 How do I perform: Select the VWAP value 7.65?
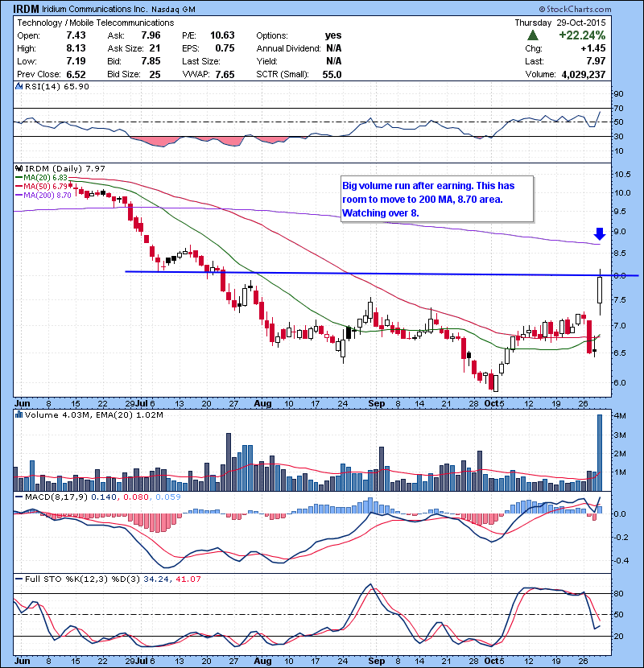[225, 74]
